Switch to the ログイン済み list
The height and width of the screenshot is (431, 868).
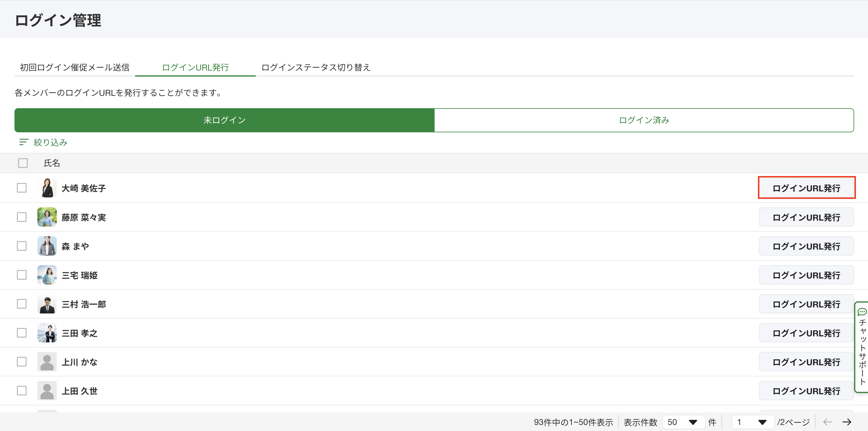[x=644, y=120]
